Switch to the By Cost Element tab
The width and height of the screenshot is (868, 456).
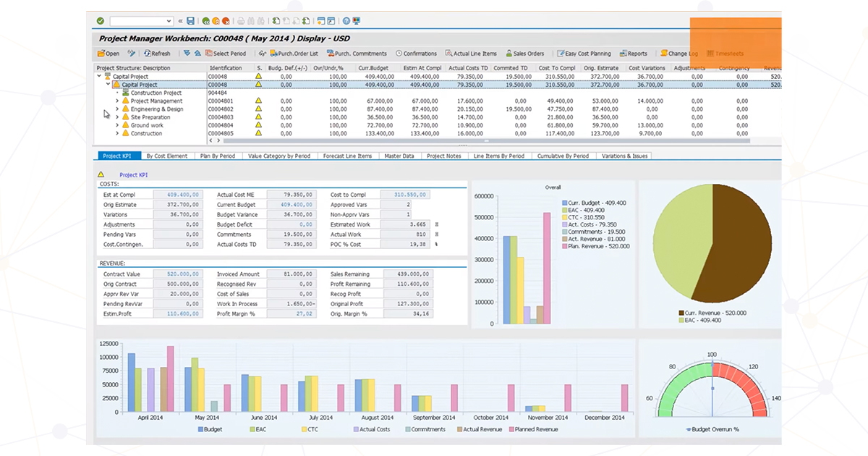click(168, 156)
